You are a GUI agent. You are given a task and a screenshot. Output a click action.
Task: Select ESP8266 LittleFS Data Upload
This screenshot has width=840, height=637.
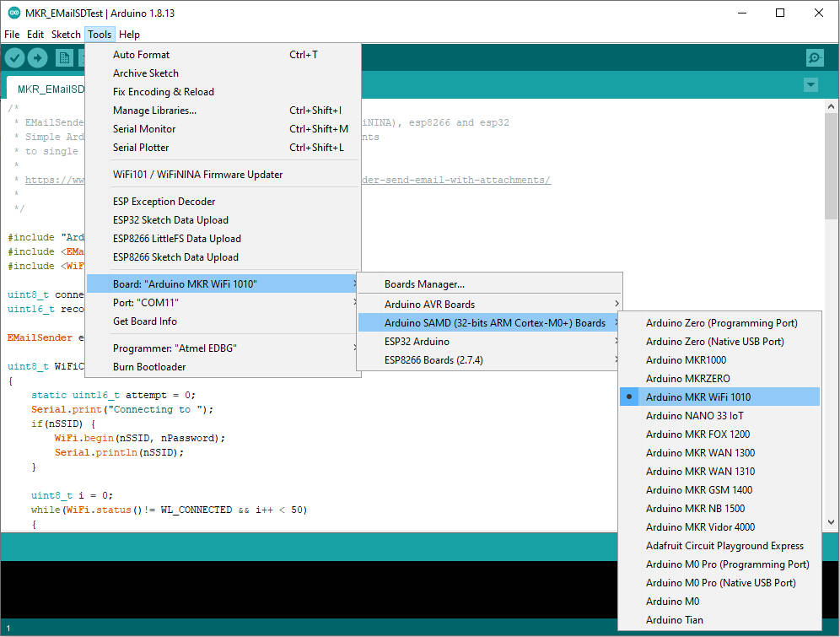coord(223,239)
